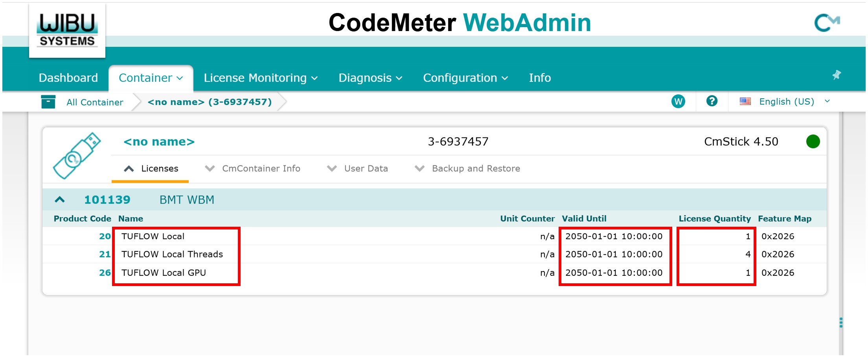This screenshot has height=356, width=868.
Task: Expand the CmContainer Info section
Action: point(252,168)
